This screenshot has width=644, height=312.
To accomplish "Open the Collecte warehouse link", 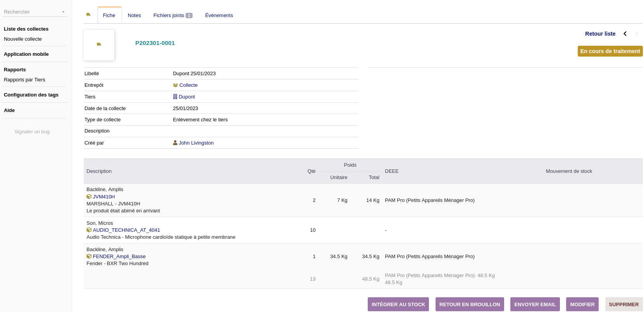I will pyautogui.click(x=188, y=85).
